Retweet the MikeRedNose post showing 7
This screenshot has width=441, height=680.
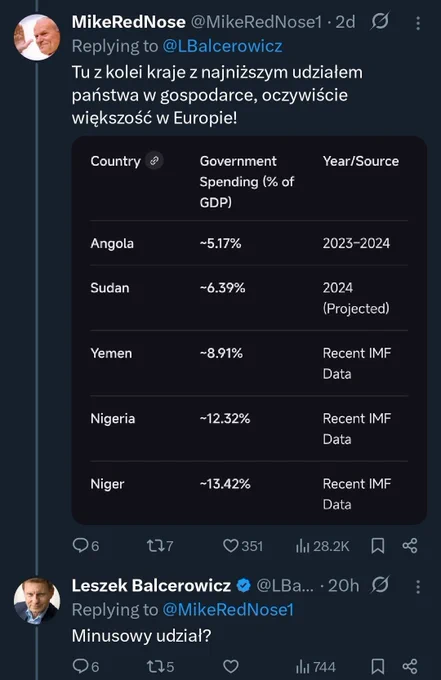click(x=160, y=545)
